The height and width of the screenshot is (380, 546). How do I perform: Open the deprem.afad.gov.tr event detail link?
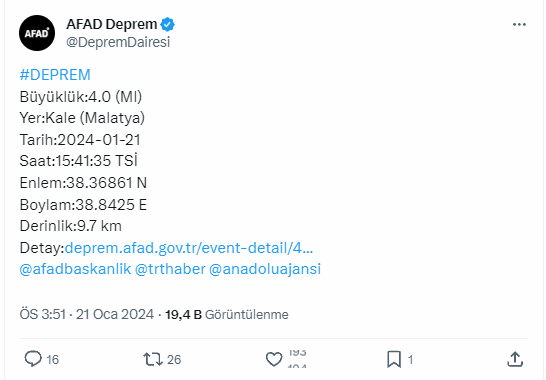pos(189,248)
